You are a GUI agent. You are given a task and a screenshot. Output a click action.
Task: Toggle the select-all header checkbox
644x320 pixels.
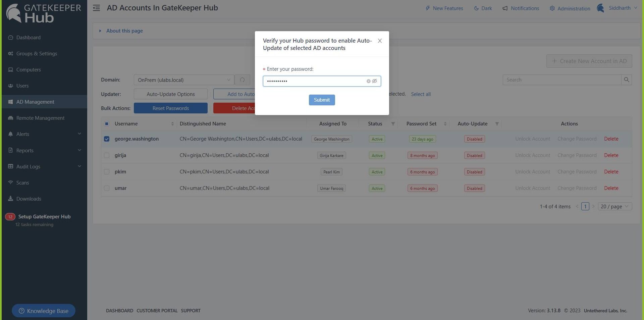107,124
